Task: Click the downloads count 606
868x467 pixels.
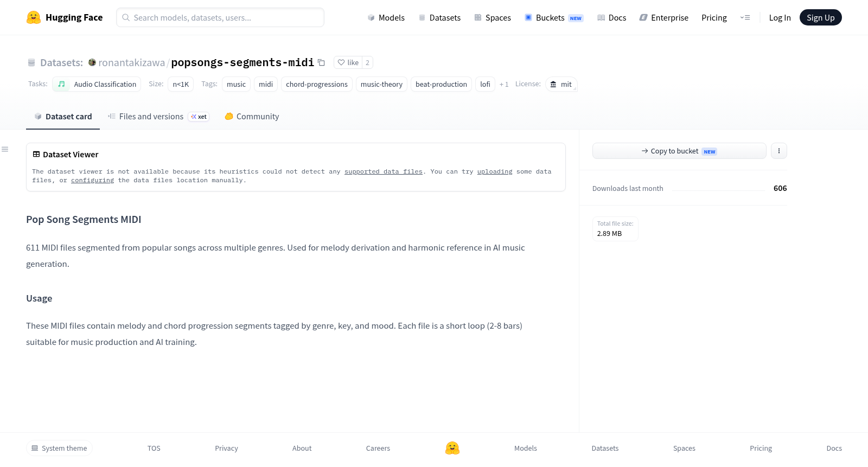Action: pyautogui.click(x=780, y=188)
